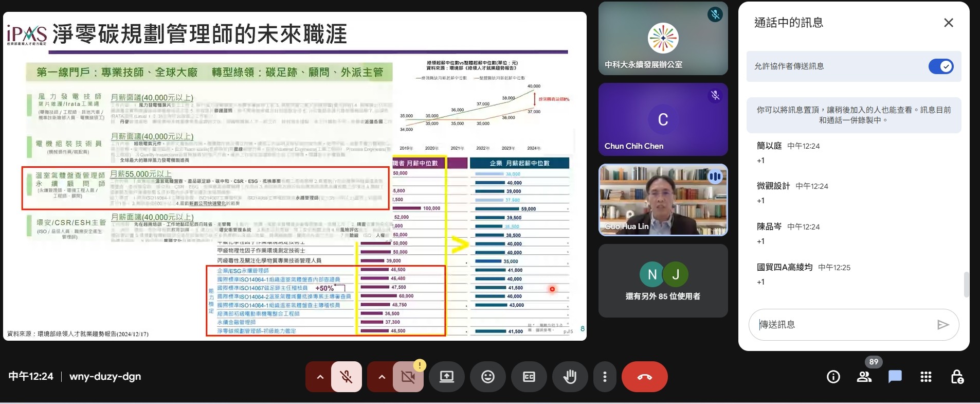Screen dimensions: 980x404
Task: Click the message input field
Action: point(843,324)
